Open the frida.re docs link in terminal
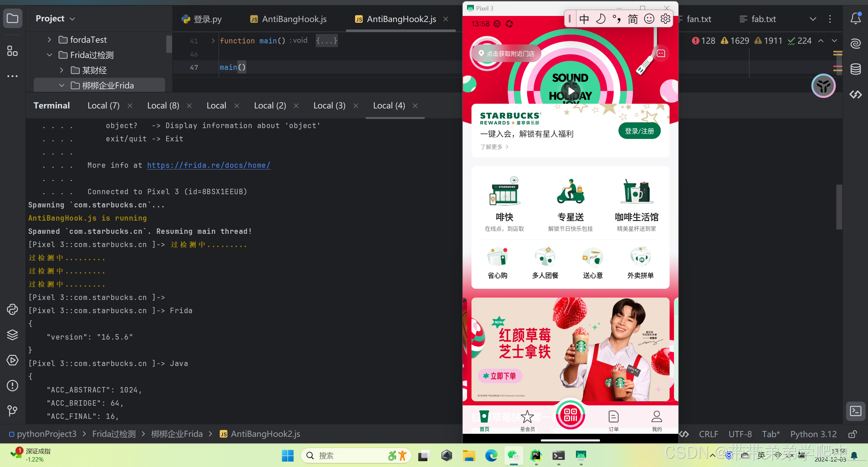This screenshot has width=868, height=467. click(209, 165)
